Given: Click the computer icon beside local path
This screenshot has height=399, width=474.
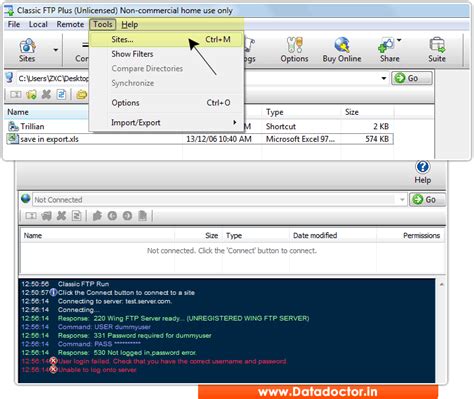Looking at the screenshot, I should [10, 78].
